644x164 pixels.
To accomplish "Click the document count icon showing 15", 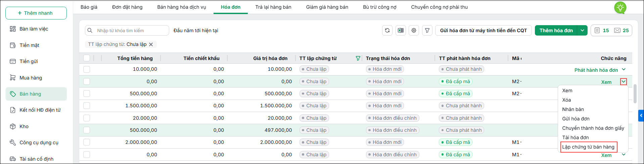I will click(x=597, y=31).
